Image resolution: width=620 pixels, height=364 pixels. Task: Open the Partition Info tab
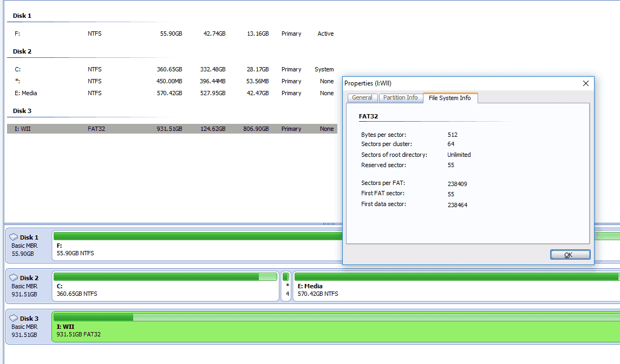coord(400,97)
